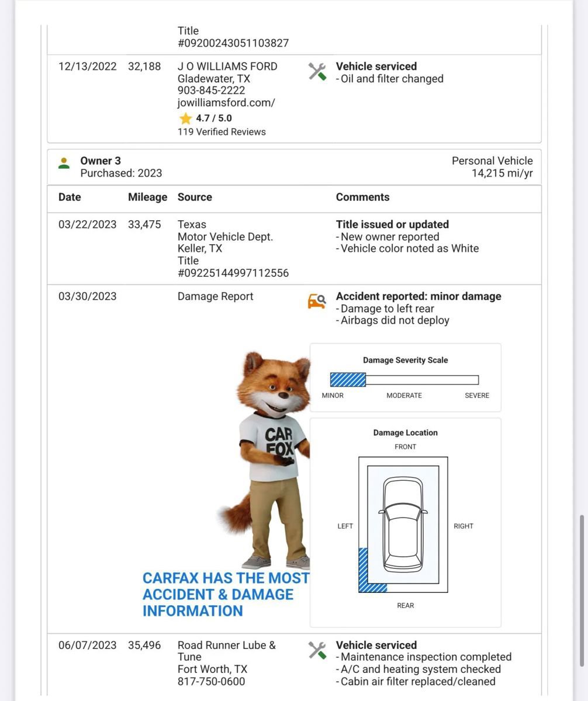
Task: Click the wrench icon beside Road Runner Lube service
Action: point(317,650)
